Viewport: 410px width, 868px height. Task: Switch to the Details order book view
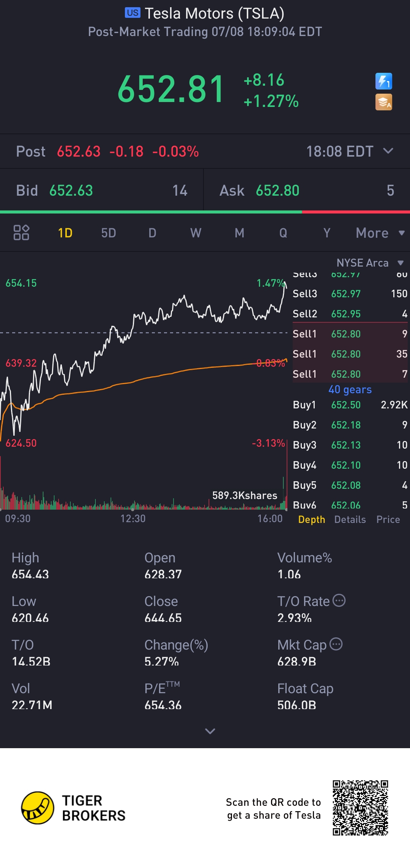click(x=350, y=520)
